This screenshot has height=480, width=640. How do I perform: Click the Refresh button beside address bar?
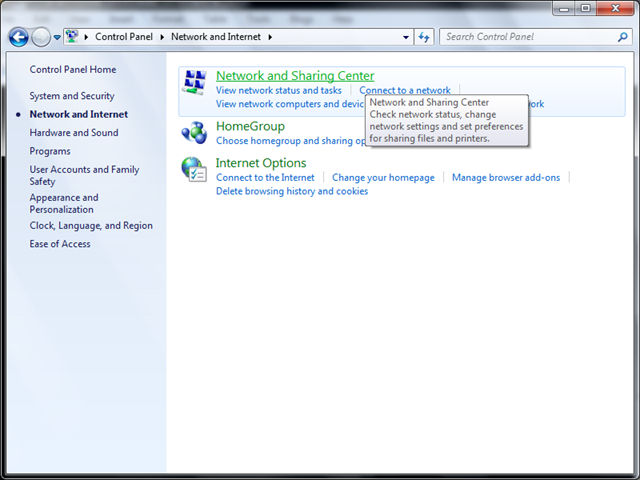pyautogui.click(x=424, y=37)
